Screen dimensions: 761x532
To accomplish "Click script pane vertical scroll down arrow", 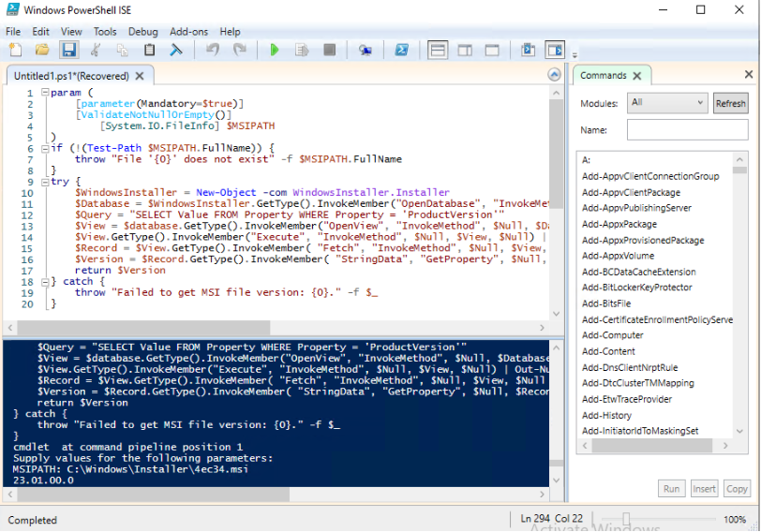I will (556, 314).
